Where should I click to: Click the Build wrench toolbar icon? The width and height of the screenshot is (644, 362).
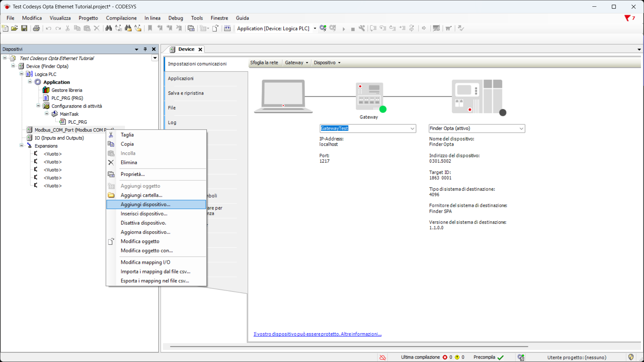coord(362,28)
